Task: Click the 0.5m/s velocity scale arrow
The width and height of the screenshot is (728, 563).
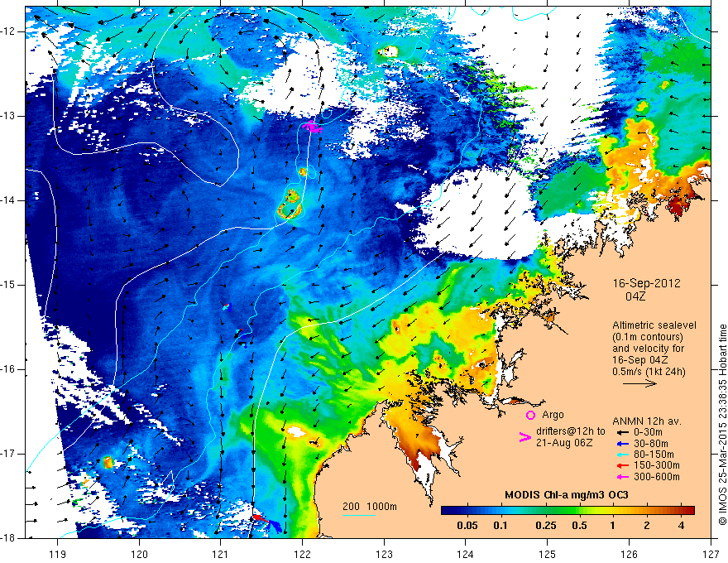Action: tap(639, 383)
